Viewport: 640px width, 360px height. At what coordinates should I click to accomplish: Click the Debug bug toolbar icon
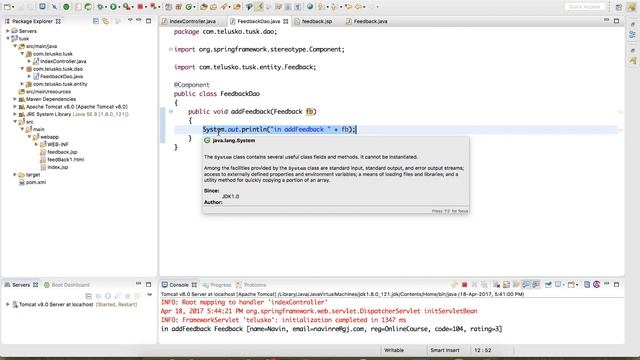(x=100, y=7)
